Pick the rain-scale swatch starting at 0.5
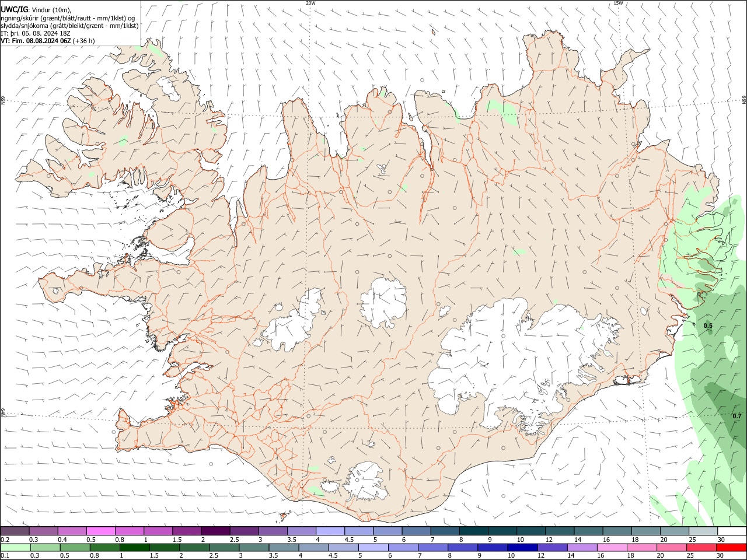 [x=75, y=548]
